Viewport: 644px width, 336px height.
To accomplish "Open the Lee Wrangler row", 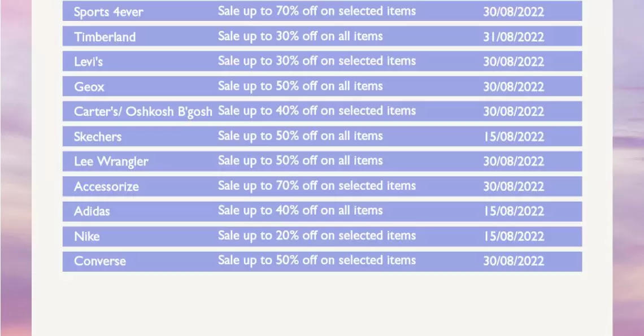I will 322,161.
